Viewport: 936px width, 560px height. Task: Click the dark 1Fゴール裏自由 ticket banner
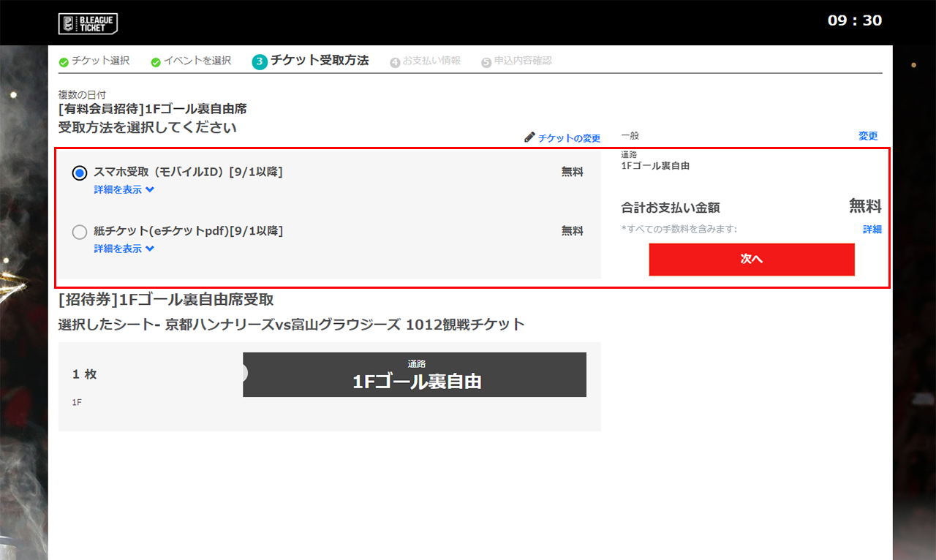click(x=415, y=374)
